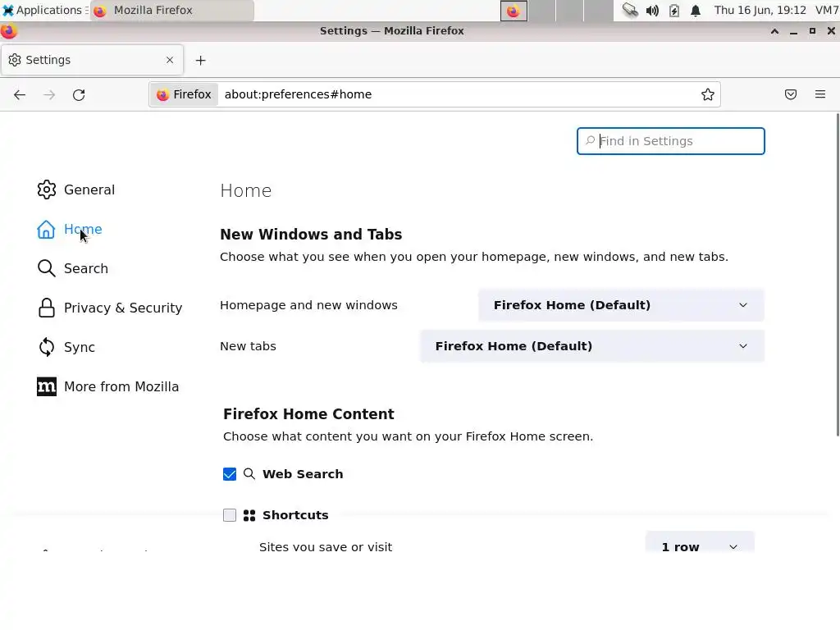Click the 'Shortcuts' label text

coord(295,515)
